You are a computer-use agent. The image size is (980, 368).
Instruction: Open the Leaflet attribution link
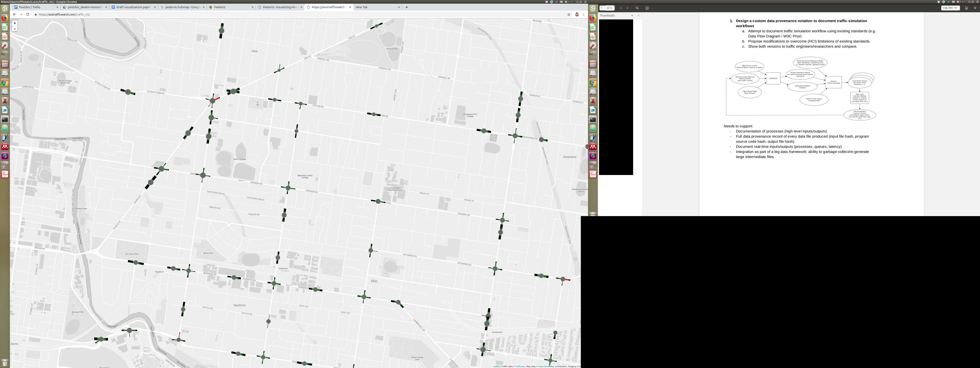point(496,367)
